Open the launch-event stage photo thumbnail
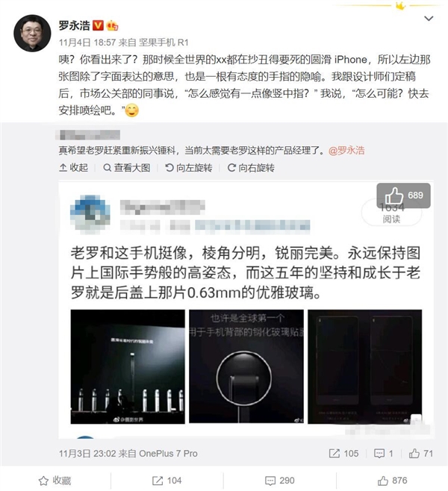This screenshot has width=448, height=491. (128, 366)
